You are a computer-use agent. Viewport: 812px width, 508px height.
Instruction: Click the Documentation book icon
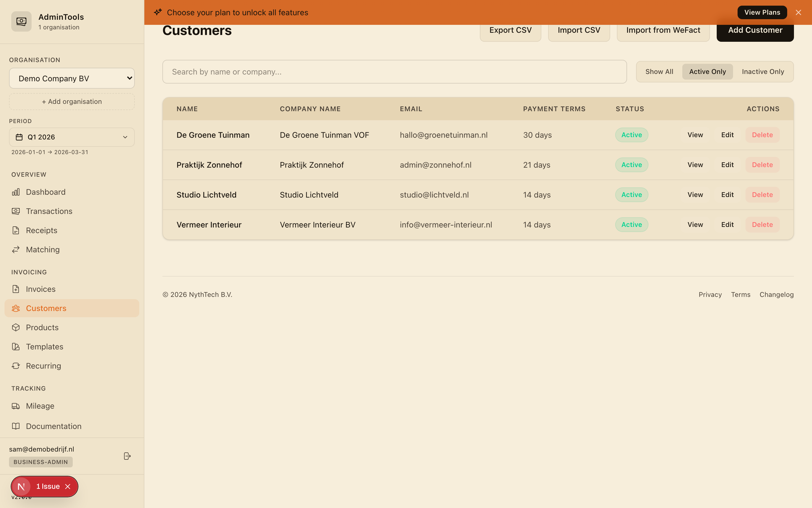tap(16, 426)
